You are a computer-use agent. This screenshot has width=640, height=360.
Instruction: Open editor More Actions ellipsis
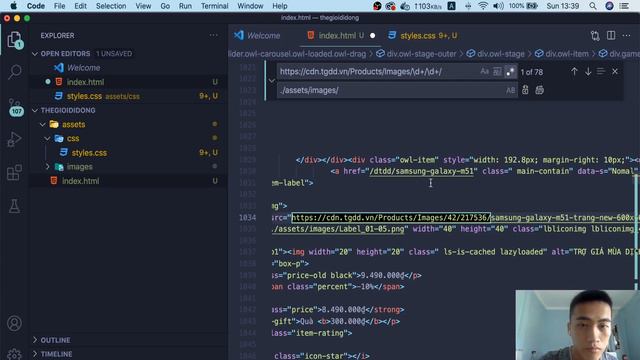627,36
